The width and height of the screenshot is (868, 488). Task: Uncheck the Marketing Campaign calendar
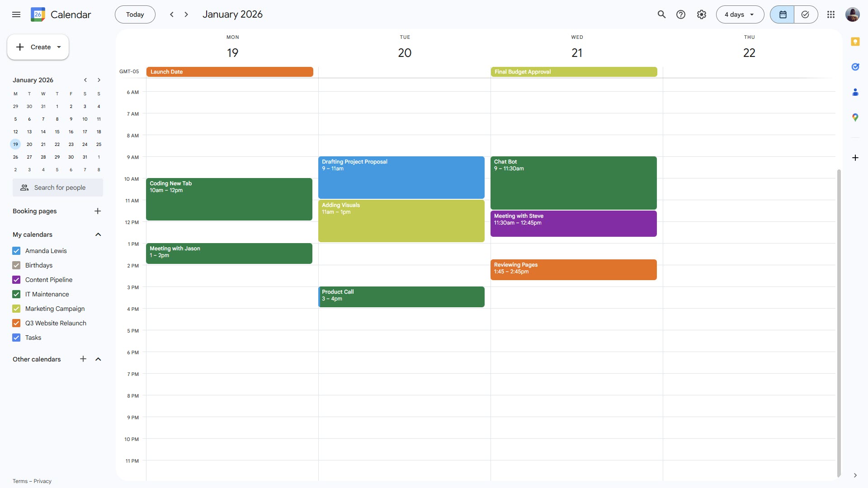(x=16, y=309)
